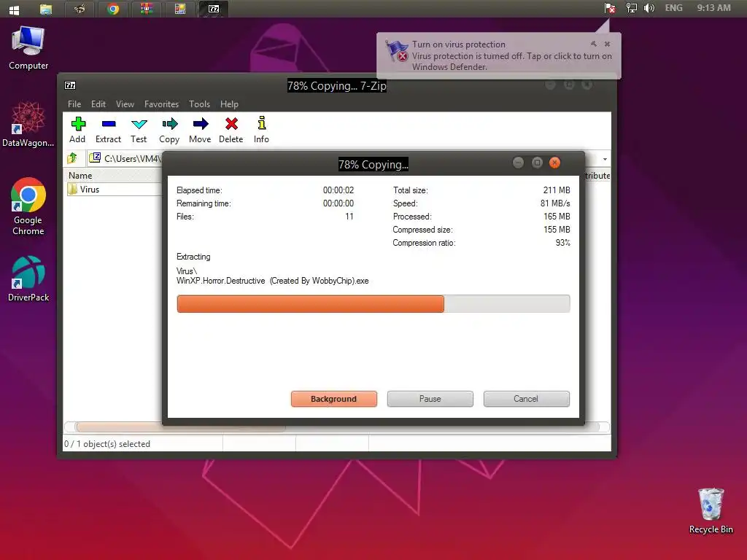This screenshot has height=560, width=747.
Task: Click the Cancel button
Action: [527, 399]
